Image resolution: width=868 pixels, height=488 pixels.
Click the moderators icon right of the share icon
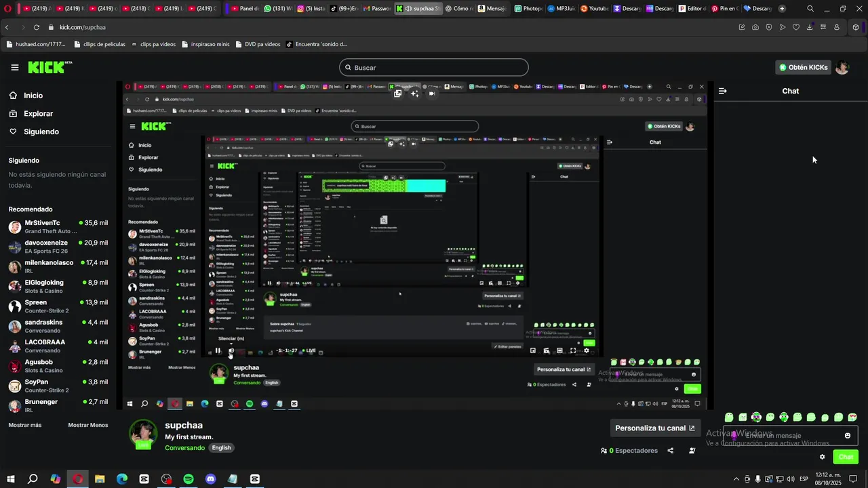[692, 450]
